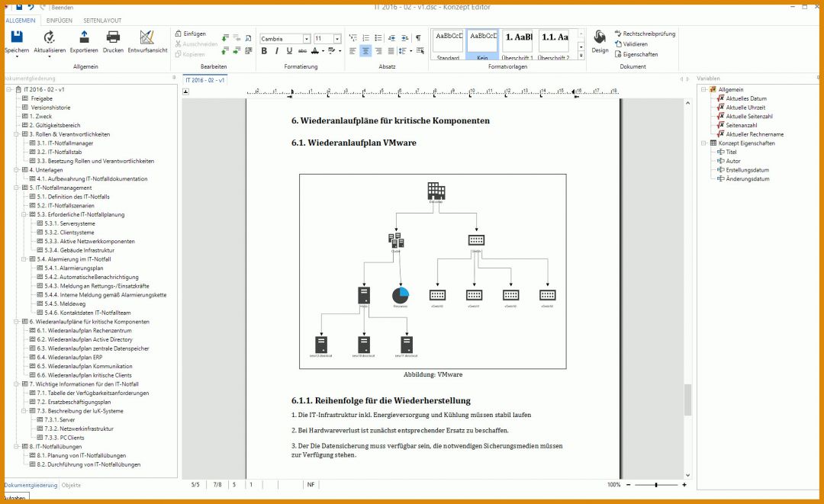Collapse the Allgemein variables group
The width and height of the screenshot is (824, 504).
click(x=703, y=90)
